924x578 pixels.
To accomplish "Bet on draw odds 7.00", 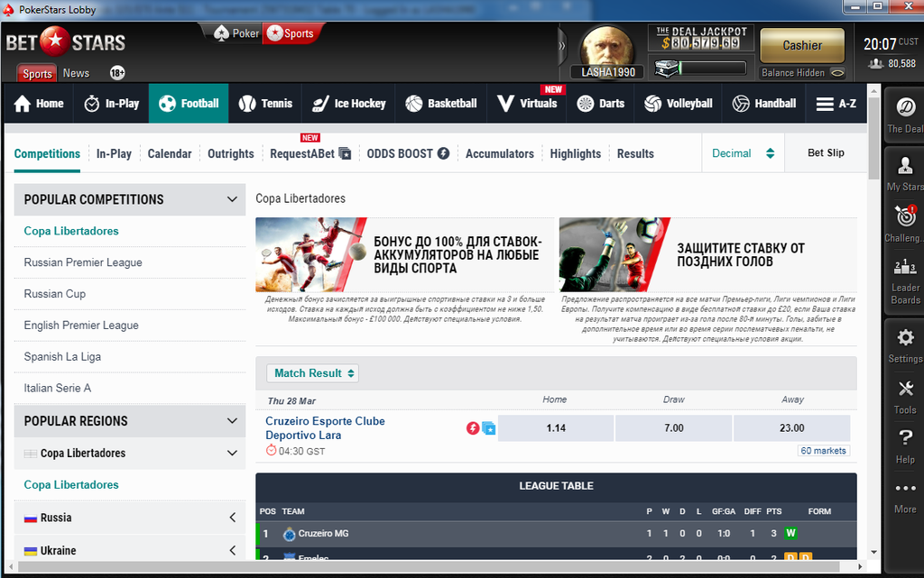I will (x=673, y=428).
